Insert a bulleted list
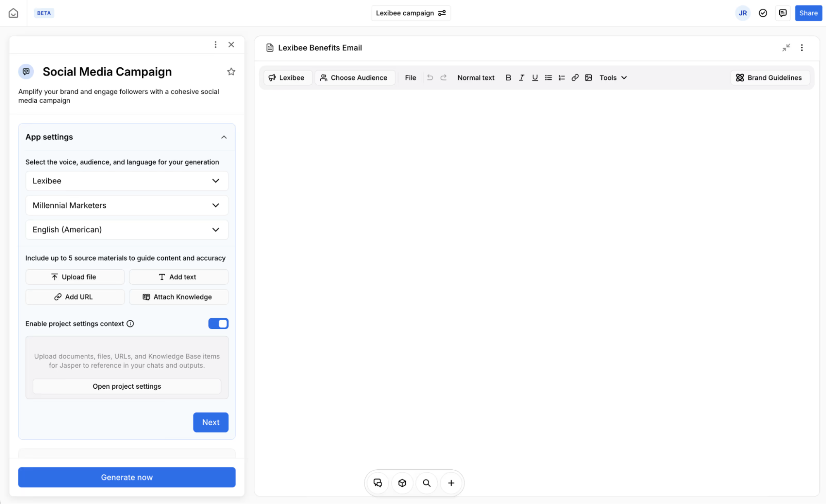Image resolution: width=826 pixels, height=504 pixels. (x=548, y=78)
